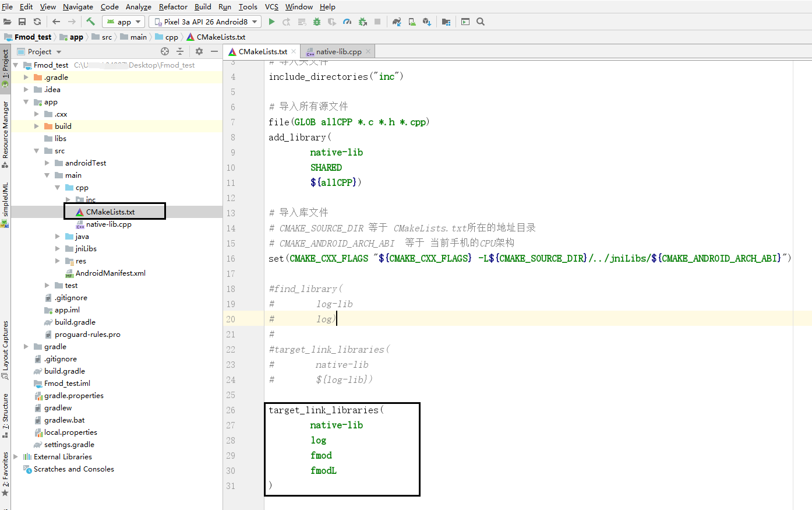Image resolution: width=812 pixels, height=510 pixels.
Task: Switch to the native-lib.cpp editor tab
Action: [x=338, y=51]
